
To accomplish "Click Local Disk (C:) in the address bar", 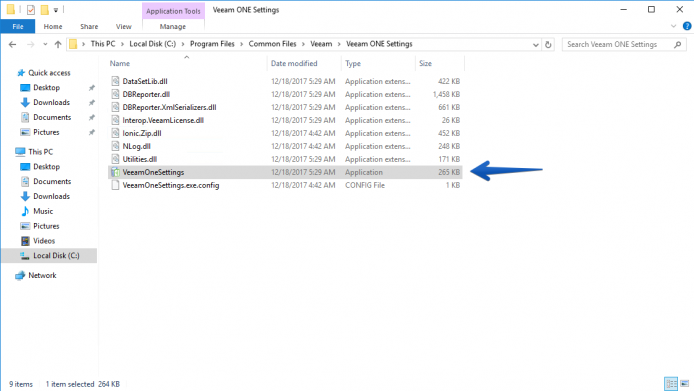I will coord(152,44).
